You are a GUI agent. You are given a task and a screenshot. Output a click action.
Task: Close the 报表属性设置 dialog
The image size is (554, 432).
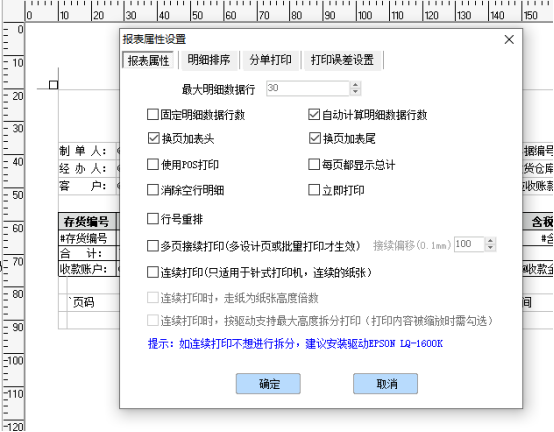pos(509,39)
